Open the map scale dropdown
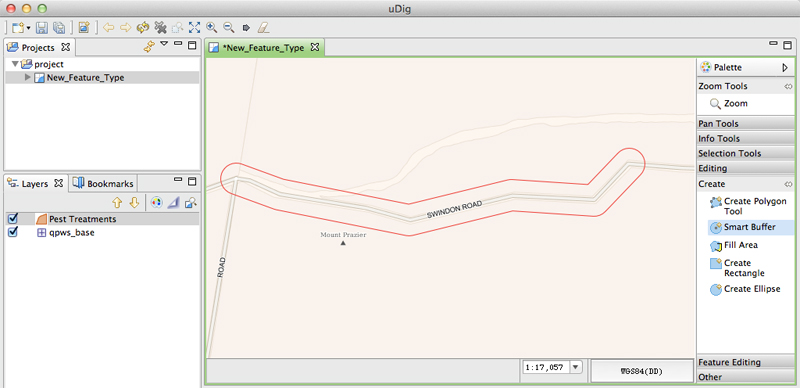 [576, 367]
